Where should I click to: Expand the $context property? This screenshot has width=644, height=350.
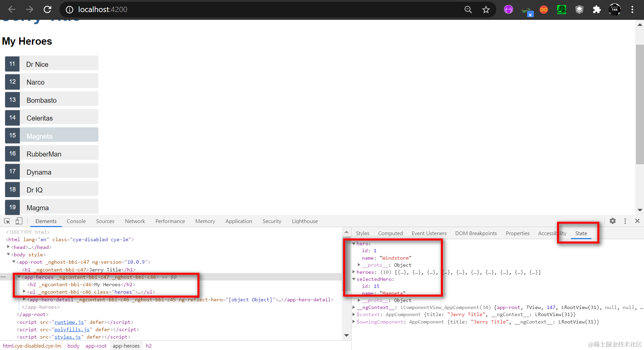354,314
